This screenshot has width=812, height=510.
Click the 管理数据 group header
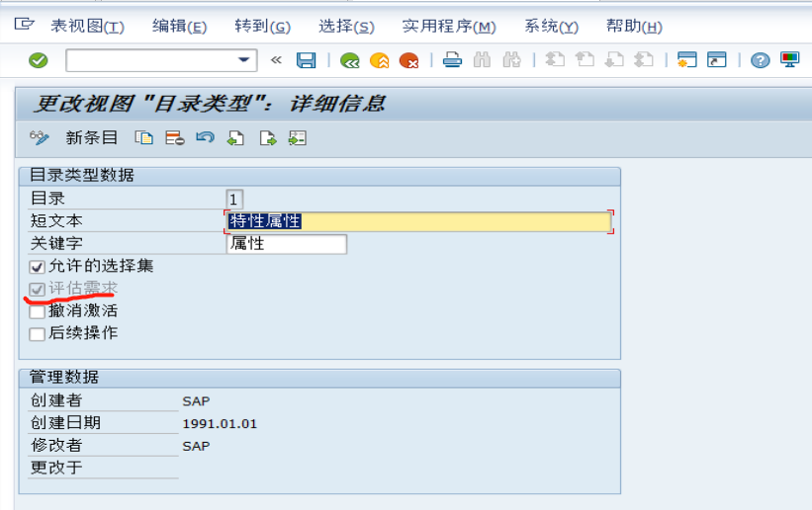pyautogui.click(x=319, y=378)
